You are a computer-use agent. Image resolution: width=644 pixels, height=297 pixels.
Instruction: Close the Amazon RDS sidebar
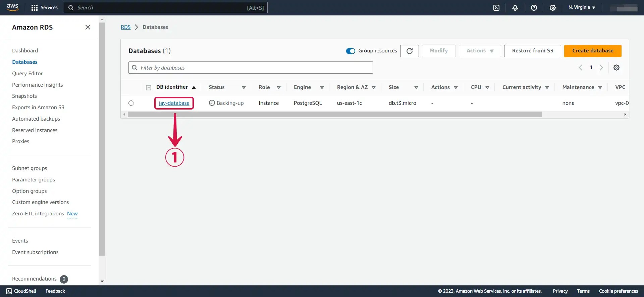click(x=88, y=27)
